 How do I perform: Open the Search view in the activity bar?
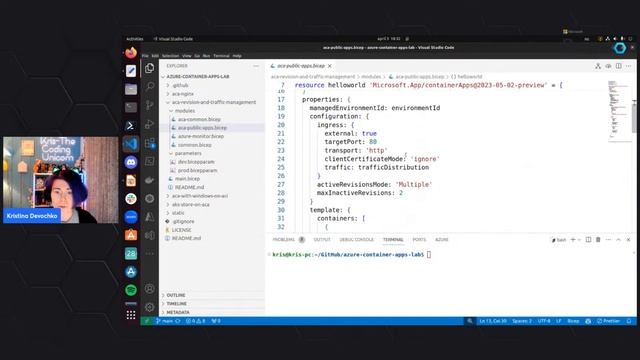click(x=150, y=86)
